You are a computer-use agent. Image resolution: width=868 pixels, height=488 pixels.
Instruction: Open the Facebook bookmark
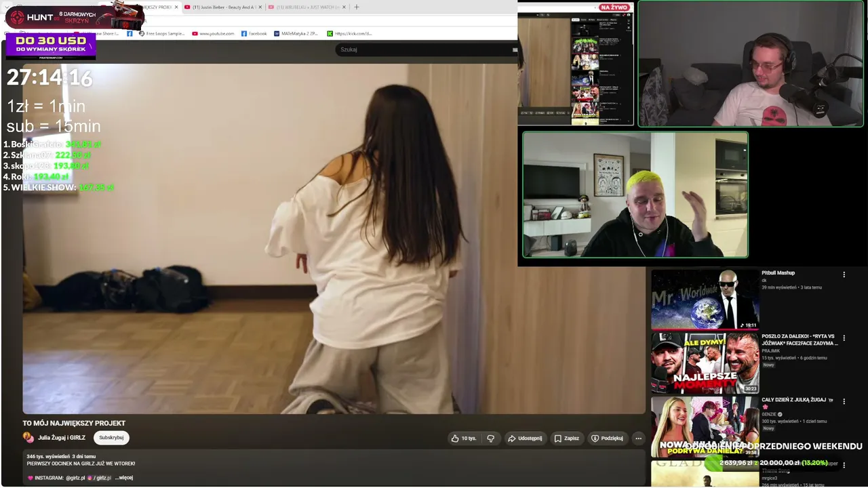tap(254, 33)
